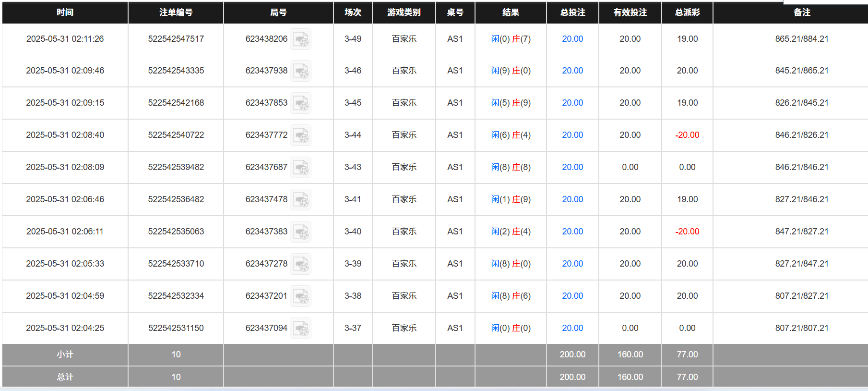Click the replay icon beside 623437201
This screenshot has height=391, width=868.
(301, 296)
